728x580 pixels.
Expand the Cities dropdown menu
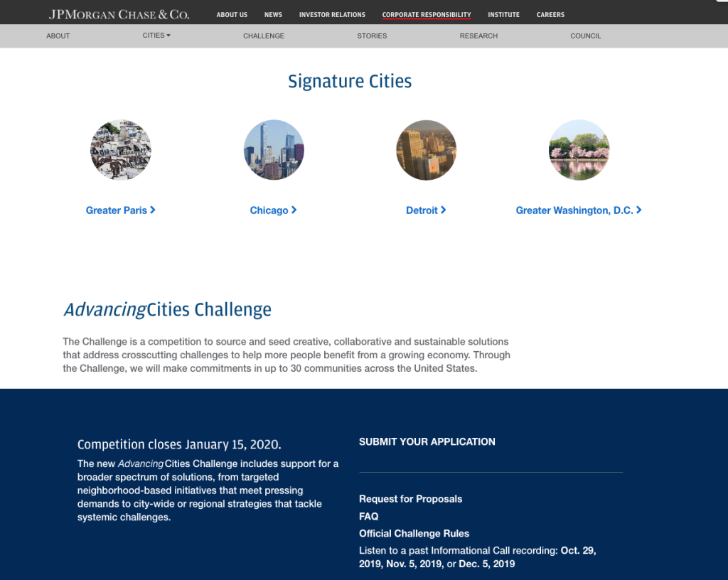(156, 36)
